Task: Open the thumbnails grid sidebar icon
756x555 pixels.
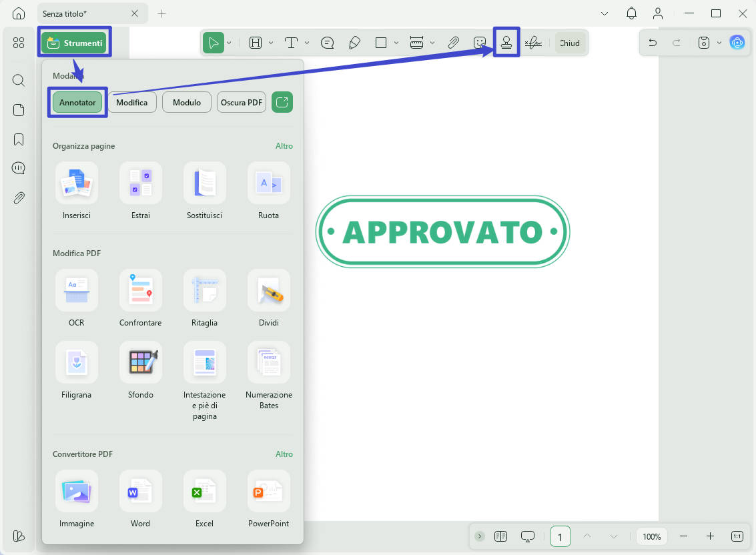Action: click(x=19, y=43)
